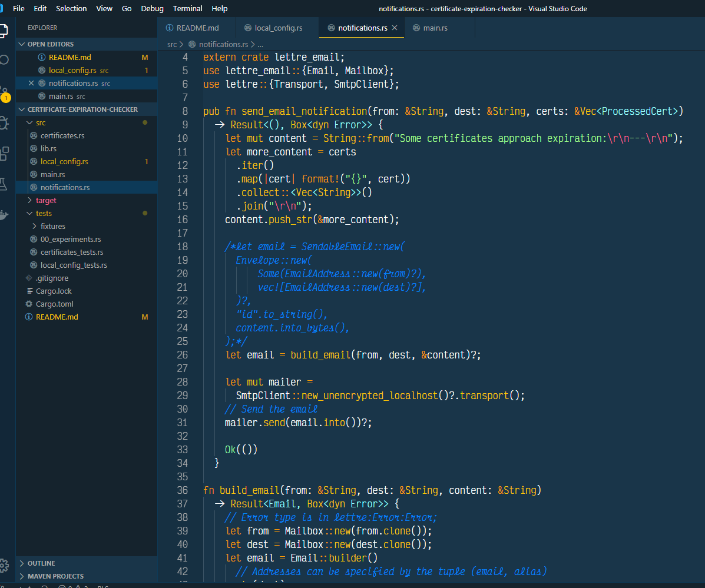Viewport: 705px width, 588px height.
Task: Open the Extensions view in activity bar
Action: click(4, 153)
